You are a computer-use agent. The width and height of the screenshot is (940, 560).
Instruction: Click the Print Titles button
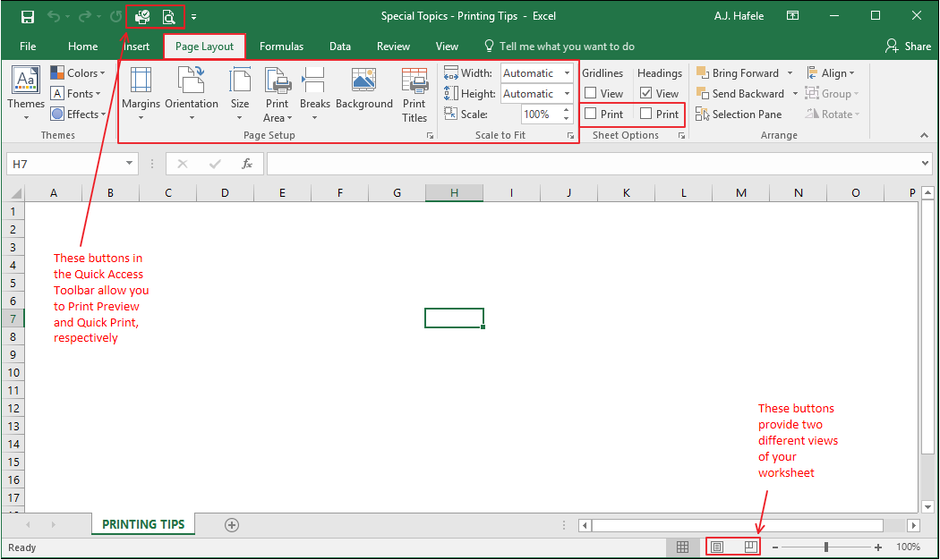[414, 95]
